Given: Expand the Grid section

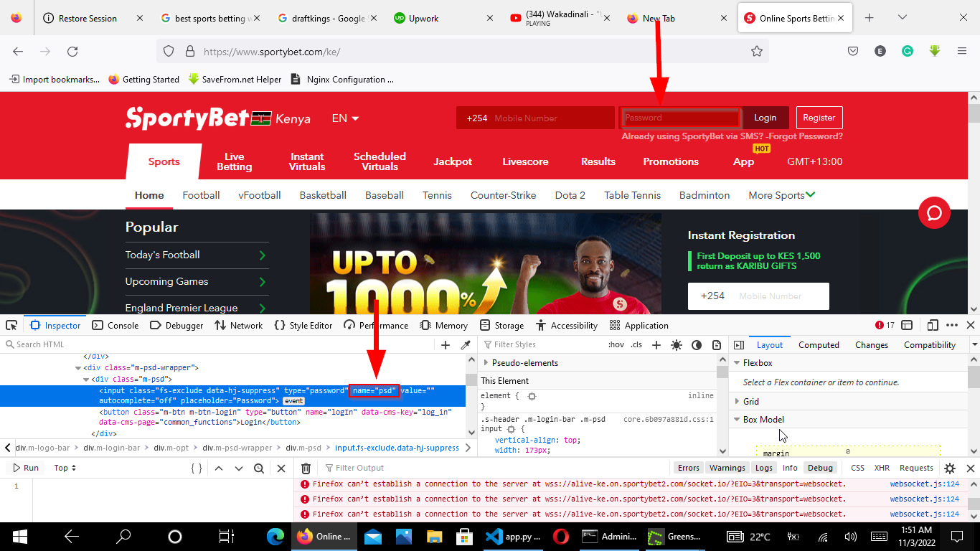Looking at the screenshot, I should (737, 402).
